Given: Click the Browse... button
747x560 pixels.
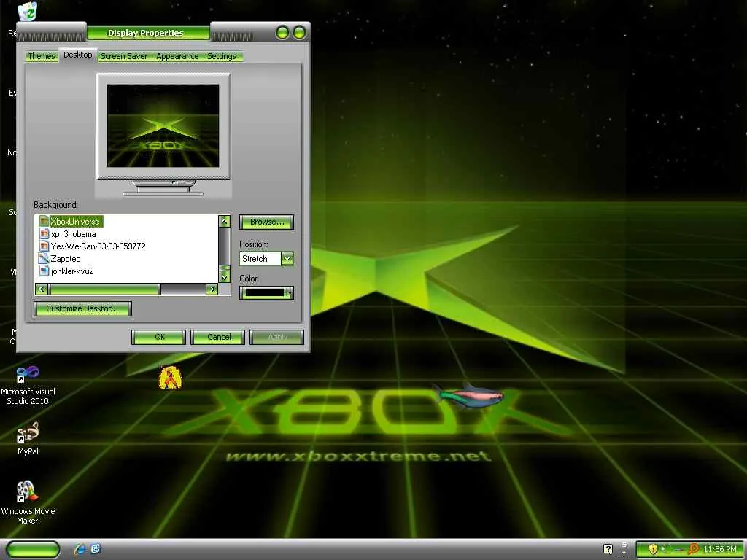Looking at the screenshot, I should (x=267, y=222).
